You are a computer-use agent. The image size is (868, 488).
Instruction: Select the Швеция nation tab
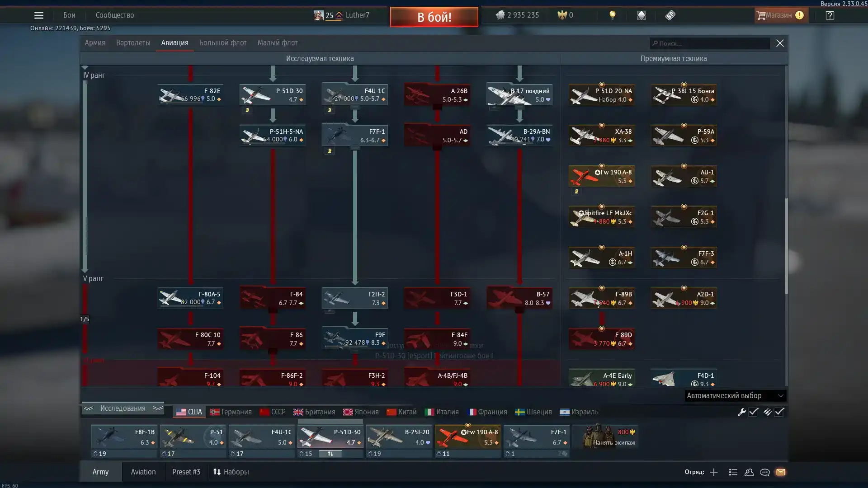[533, 412]
